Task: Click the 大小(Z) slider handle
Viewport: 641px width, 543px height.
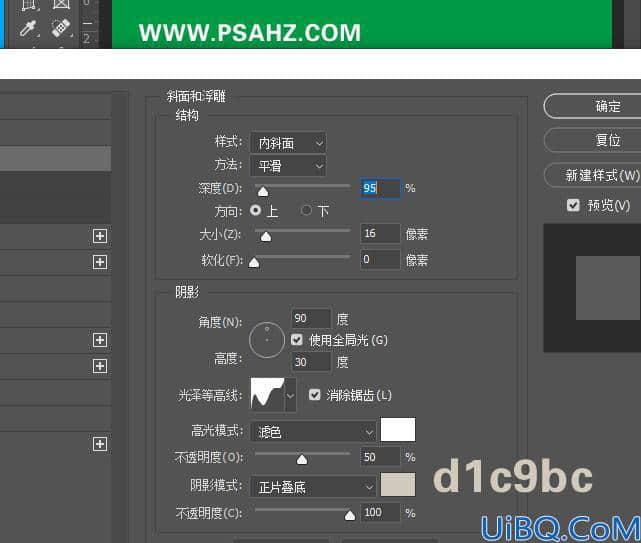Action: click(x=266, y=236)
